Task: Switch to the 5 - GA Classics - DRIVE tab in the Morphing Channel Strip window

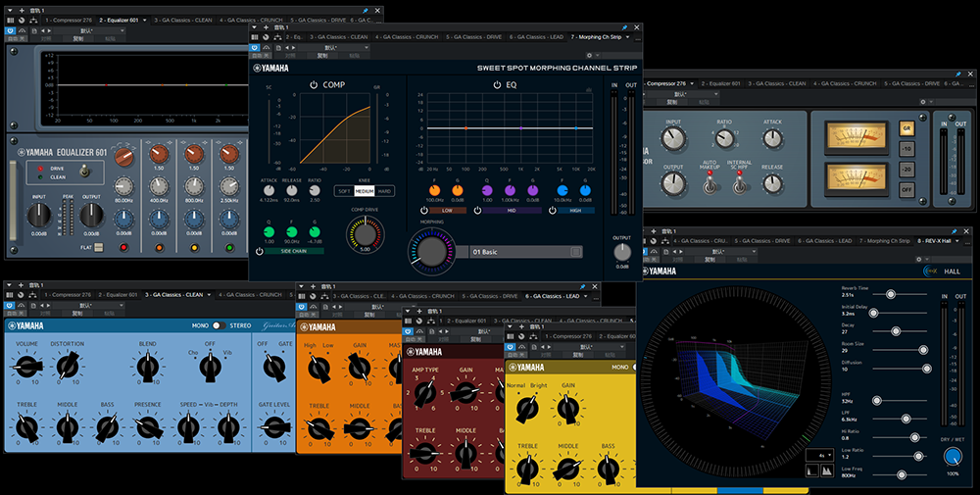Action: pos(473,37)
